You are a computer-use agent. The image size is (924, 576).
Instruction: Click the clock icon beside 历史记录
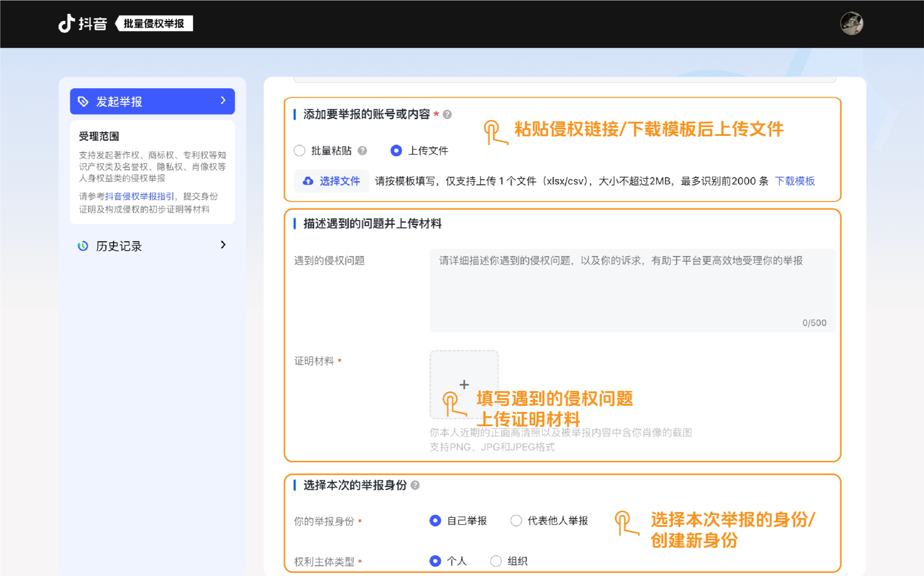pyautogui.click(x=83, y=246)
